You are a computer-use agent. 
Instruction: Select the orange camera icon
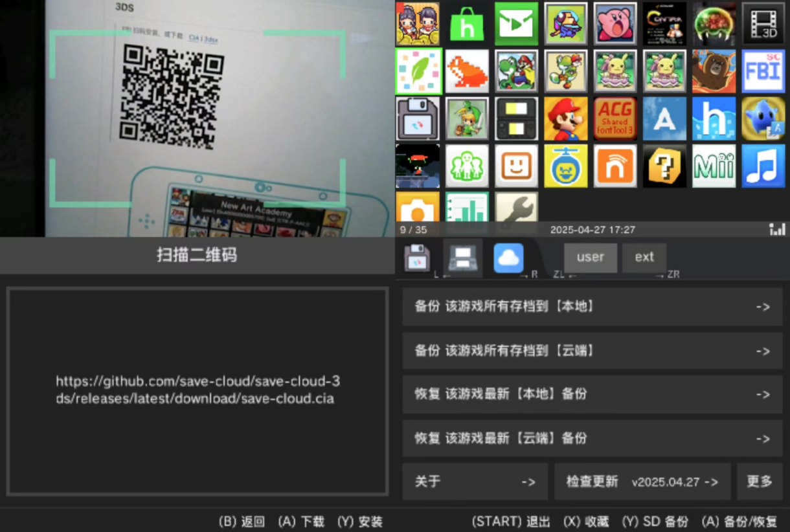(x=418, y=206)
